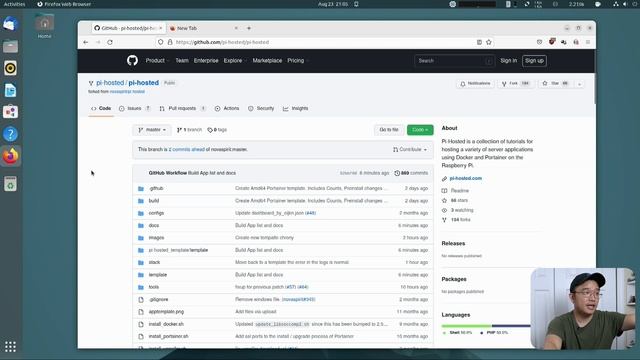Open Activities overview in top bar
This screenshot has width=640, height=360.
14,4
